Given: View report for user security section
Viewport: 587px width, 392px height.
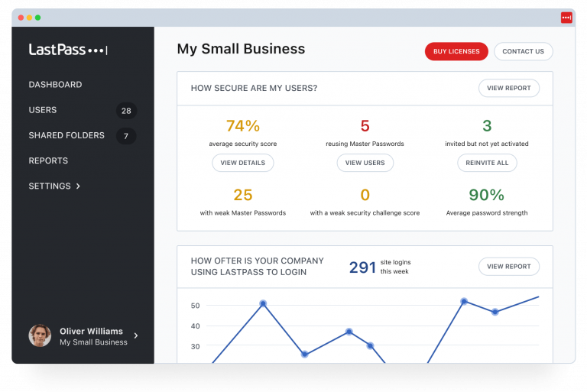Looking at the screenshot, I should click(508, 89).
